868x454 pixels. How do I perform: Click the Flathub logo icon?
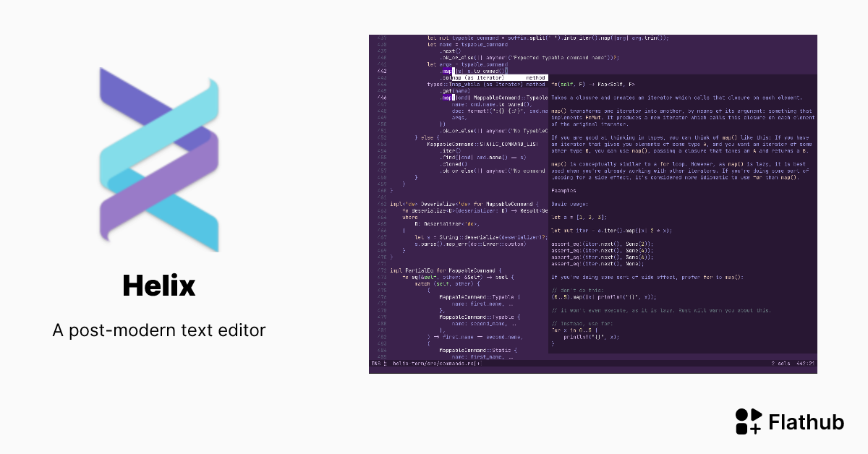click(747, 421)
